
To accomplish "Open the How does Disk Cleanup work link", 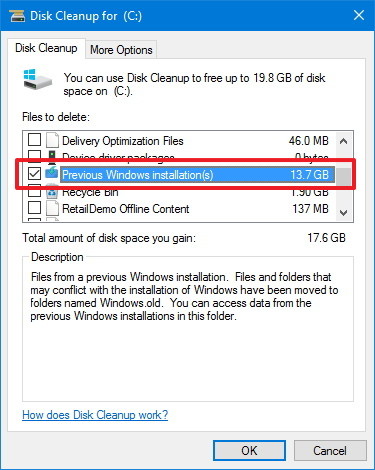I will pyautogui.click(x=95, y=415).
